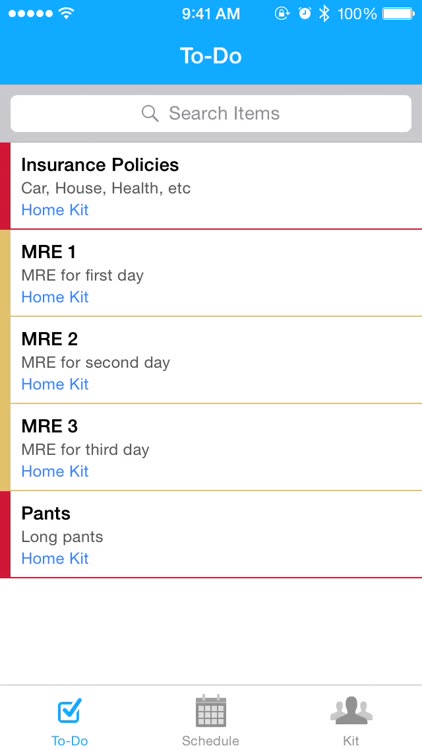The height and width of the screenshot is (750, 422).
Task: Tap the yellow priority bar beside MRE 2
Action: click(x=5, y=360)
